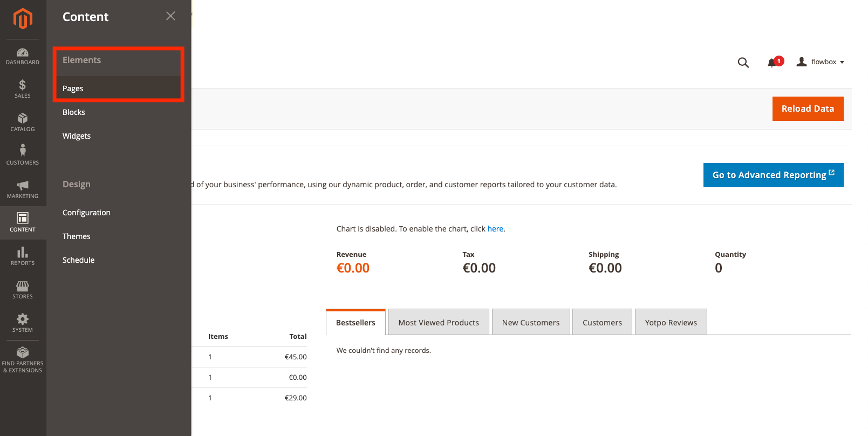Open the Customers sidebar menu
Image resolution: width=868 pixels, height=436 pixels.
23,155
